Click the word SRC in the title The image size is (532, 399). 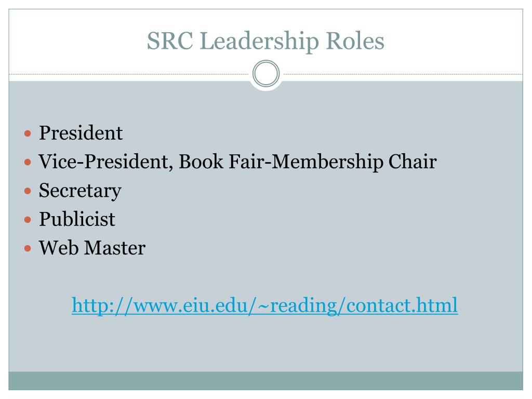pos(170,41)
